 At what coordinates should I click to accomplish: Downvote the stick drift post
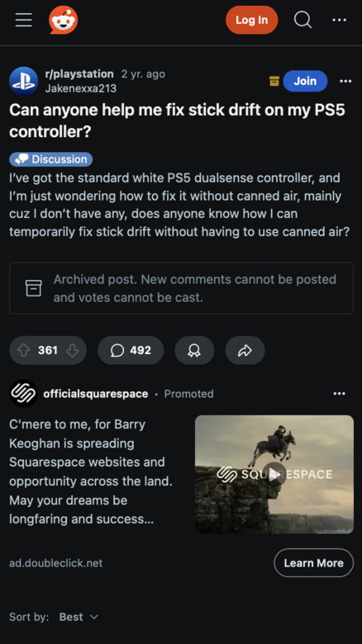pyautogui.click(x=73, y=350)
